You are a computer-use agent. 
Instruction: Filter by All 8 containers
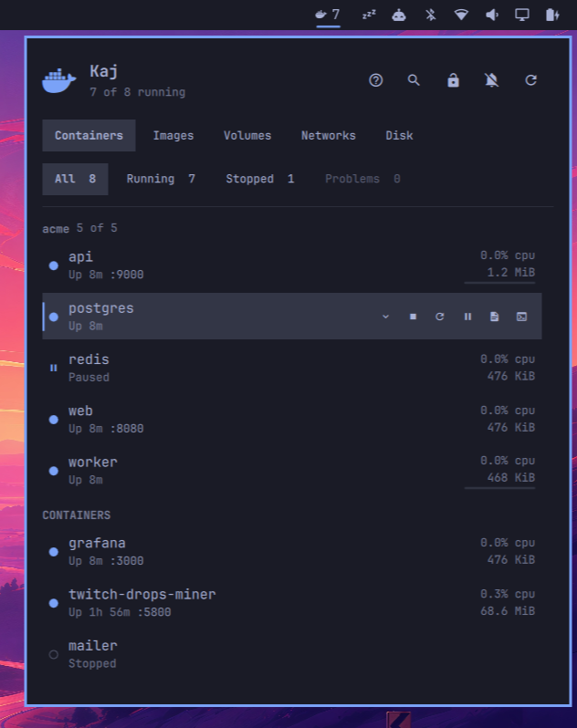point(75,179)
